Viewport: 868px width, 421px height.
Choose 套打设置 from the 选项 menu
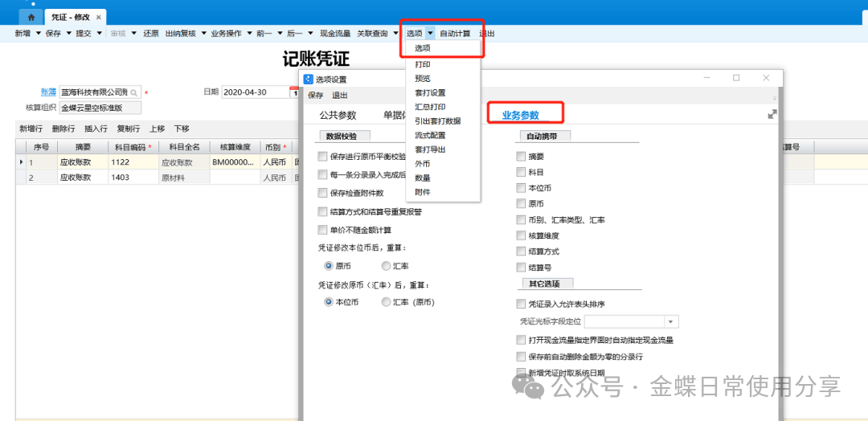(429, 92)
